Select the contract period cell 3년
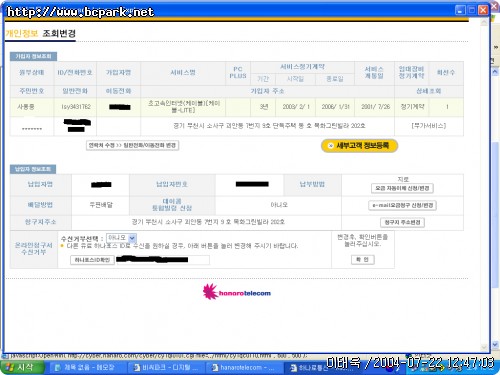The height and width of the screenshot is (375, 500). (x=264, y=107)
